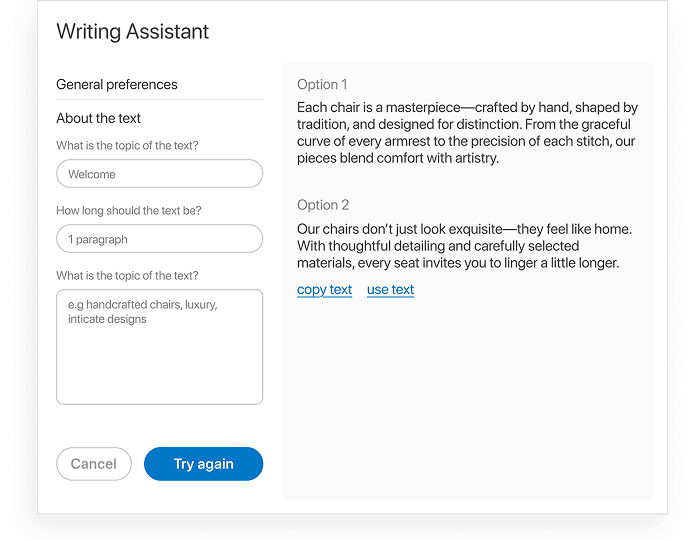Select the Option 2 heading
The height and width of the screenshot is (540, 692).
click(x=323, y=205)
